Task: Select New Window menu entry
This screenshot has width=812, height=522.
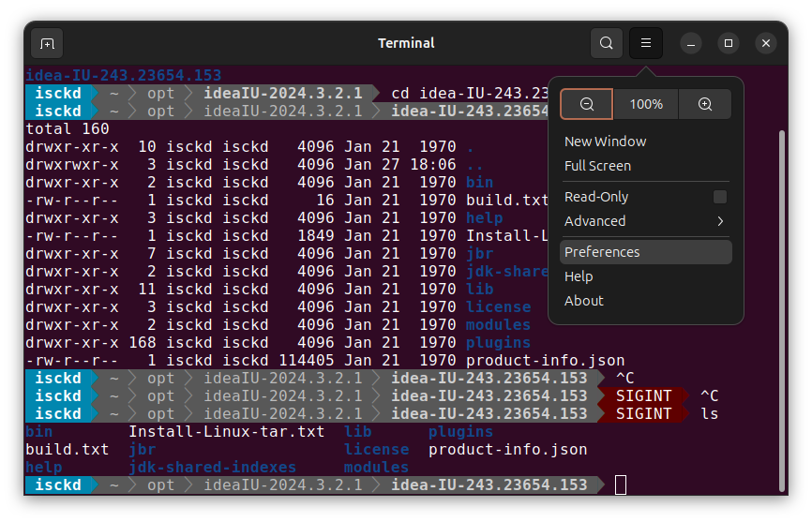Action: [646, 142]
